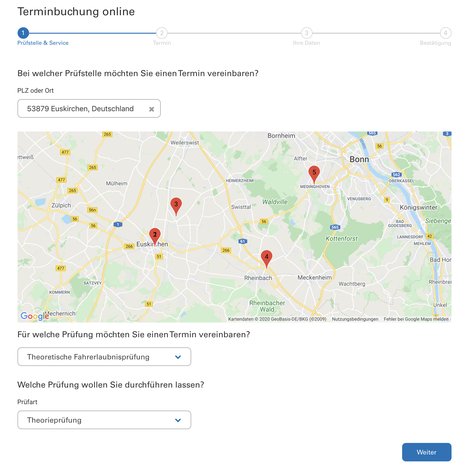
Task: Click the Königswinter label on map
Action: point(418,207)
